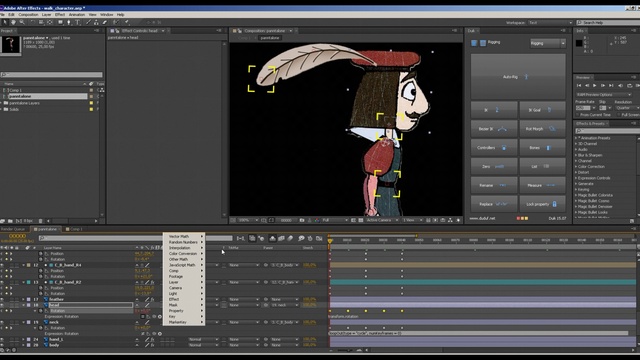Expand the Distort effects category
The height and width of the screenshot is (360, 640).
pyautogui.click(x=576, y=172)
